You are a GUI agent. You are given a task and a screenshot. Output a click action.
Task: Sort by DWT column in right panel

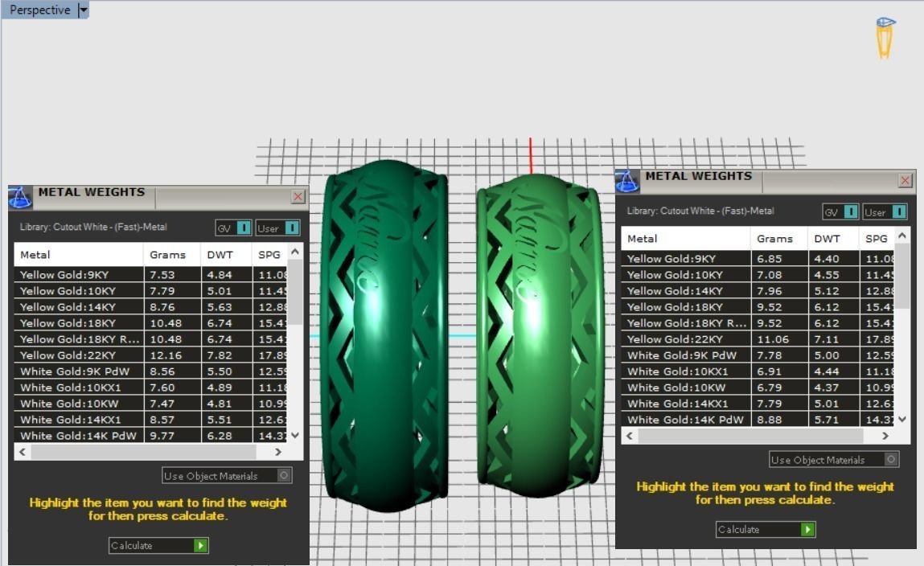coord(833,239)
